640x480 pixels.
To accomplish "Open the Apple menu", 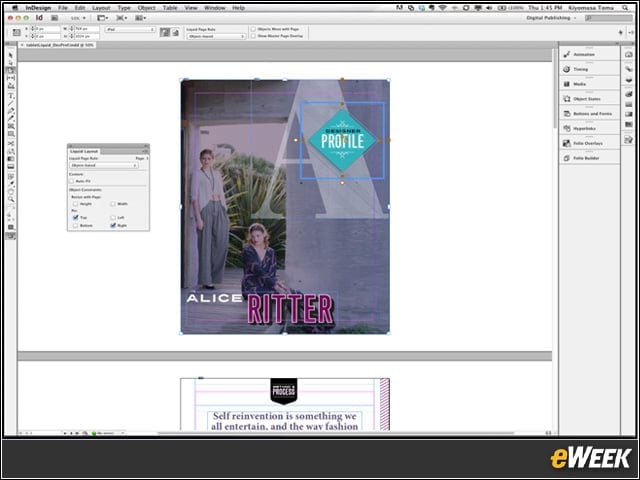I will pyautogui.click(x=15, y=8).
